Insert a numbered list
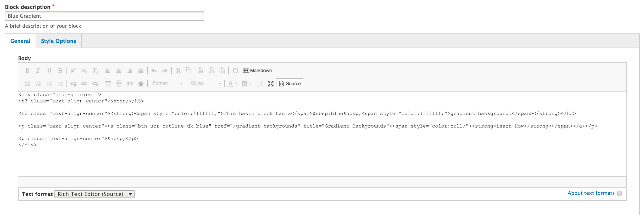This screenshot has width=644, height=220. [38, 84]
